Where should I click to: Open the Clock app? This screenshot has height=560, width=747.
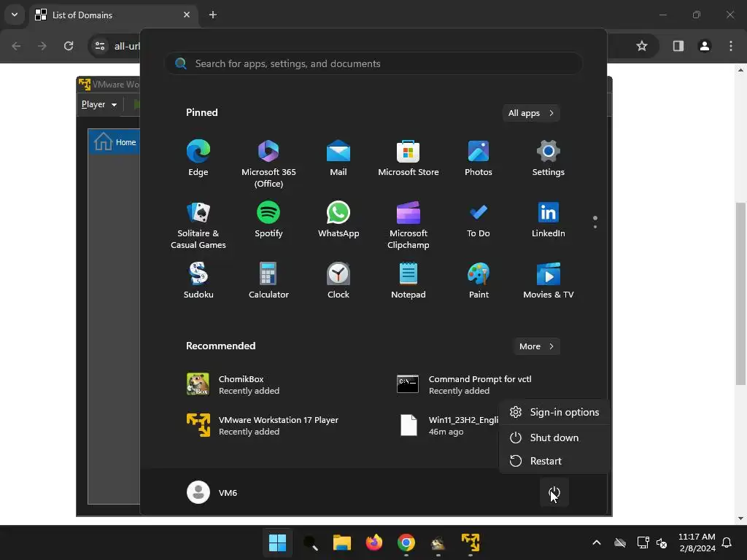pos(338,281)
